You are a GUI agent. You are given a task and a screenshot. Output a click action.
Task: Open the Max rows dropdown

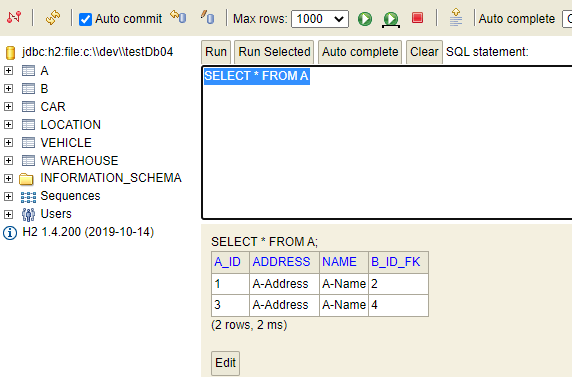320,19
